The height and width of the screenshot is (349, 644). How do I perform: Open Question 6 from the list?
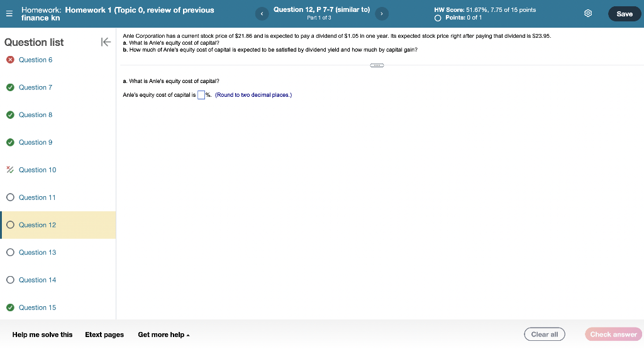[x=36, y=60]
